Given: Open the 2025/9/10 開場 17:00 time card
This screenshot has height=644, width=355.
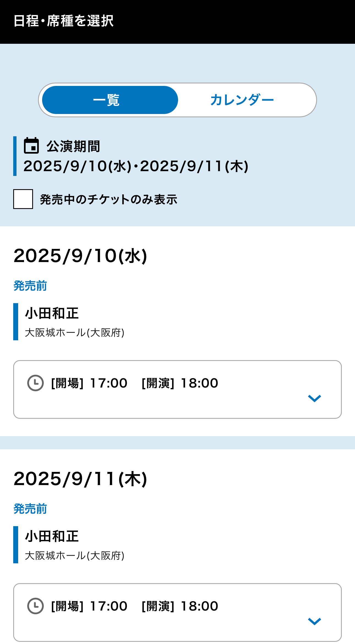Looking at the screenshot, I should point(177,389).
